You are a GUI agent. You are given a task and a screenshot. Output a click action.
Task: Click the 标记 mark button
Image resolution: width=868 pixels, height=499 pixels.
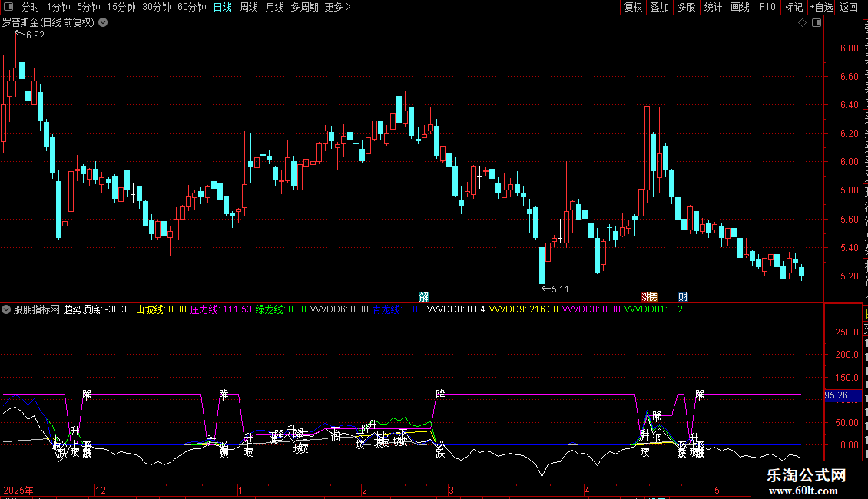point(793,7)
